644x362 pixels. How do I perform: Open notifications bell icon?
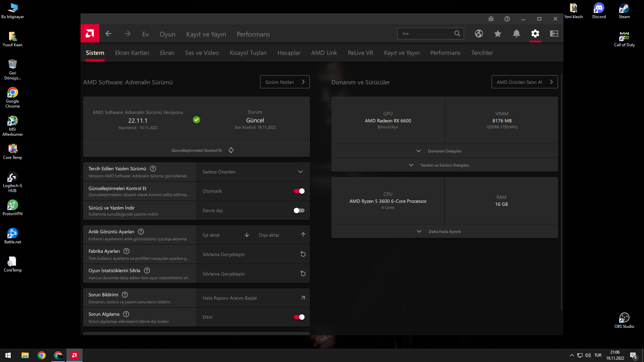pos(516,34)
